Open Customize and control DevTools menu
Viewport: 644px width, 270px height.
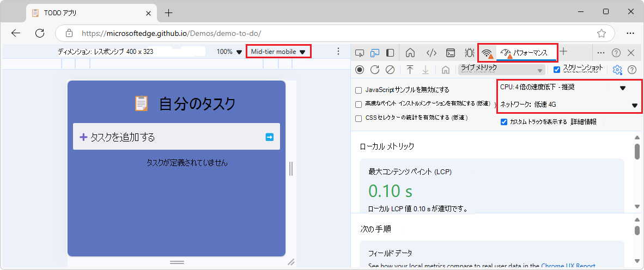click(x=601, y=52)
